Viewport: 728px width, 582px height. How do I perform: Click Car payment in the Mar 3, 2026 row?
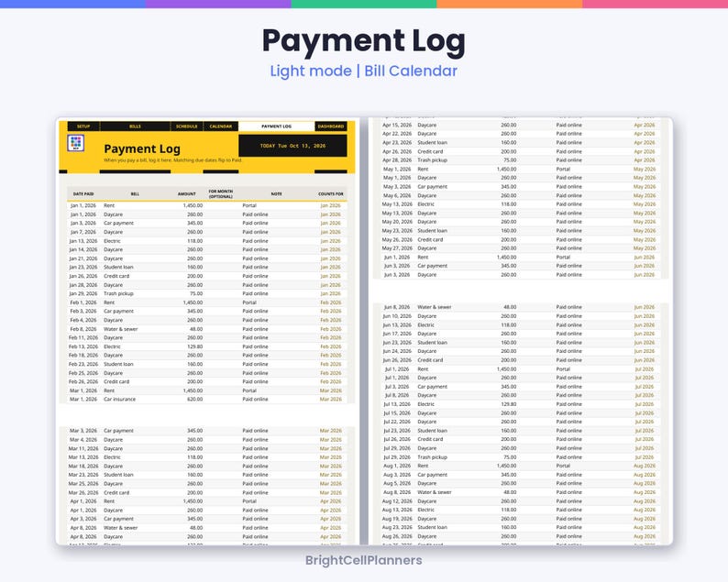(119, 431)
